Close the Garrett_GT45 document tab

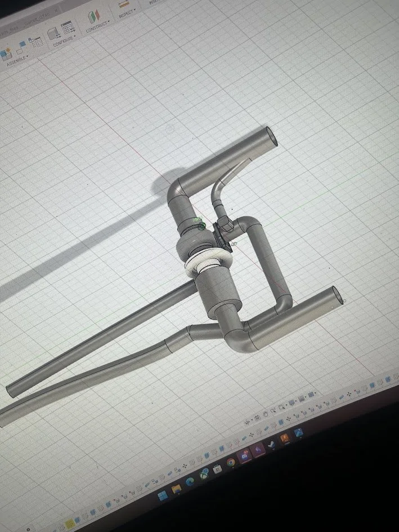coord(56,11)
